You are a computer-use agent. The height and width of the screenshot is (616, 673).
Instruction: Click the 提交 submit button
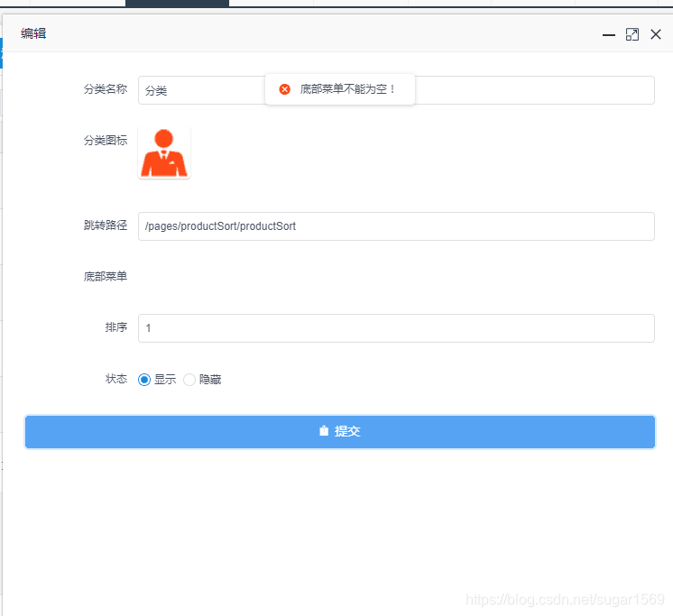point(340,431)
